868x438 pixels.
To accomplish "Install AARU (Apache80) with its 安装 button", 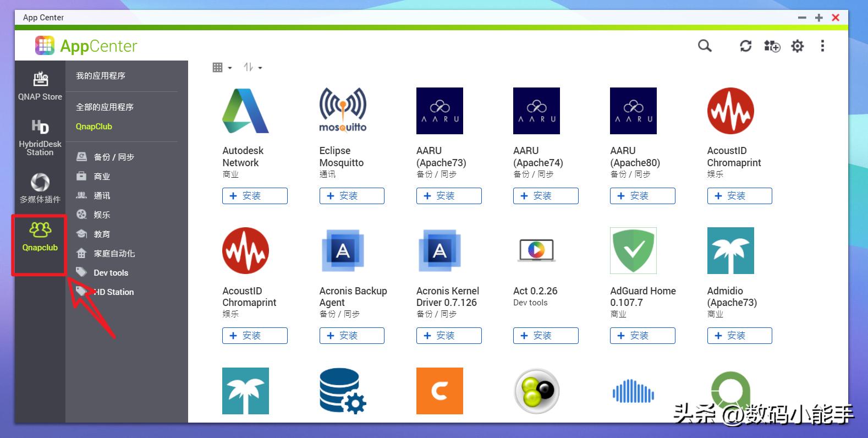I will pyautogui.click(x=642, y=196).
